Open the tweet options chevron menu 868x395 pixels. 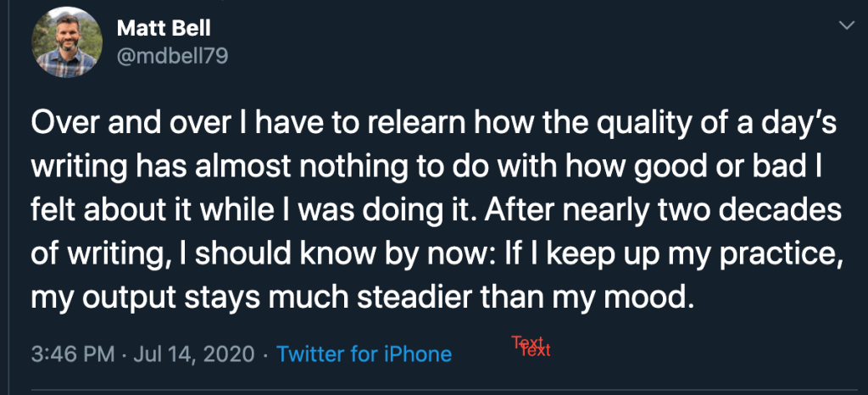[x=845, y=26]
